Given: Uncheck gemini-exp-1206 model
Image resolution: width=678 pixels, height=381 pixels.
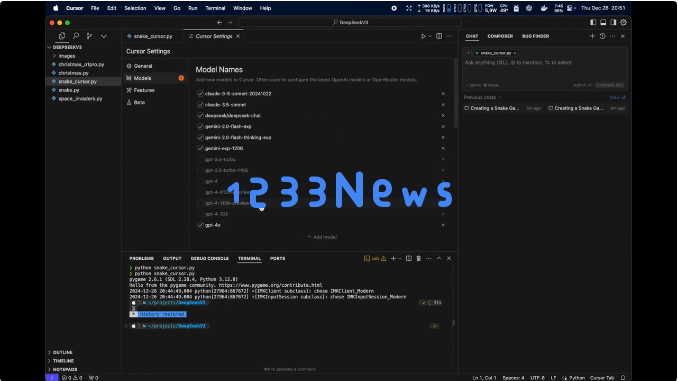Looking at the screenshot, I should coord(200,148).
